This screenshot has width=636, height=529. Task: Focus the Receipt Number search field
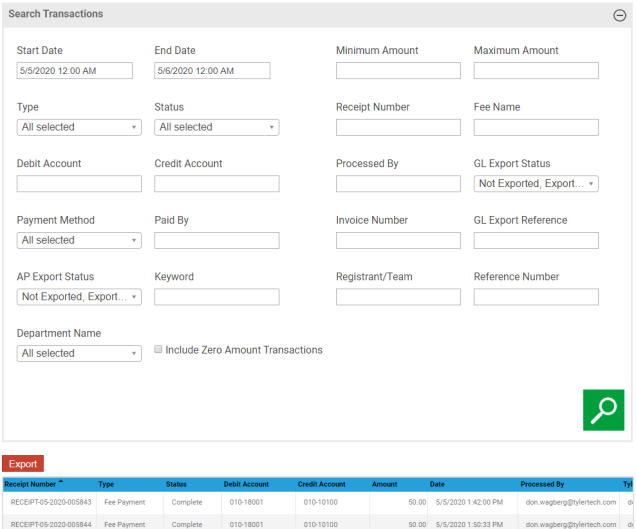tap(398, 127)
